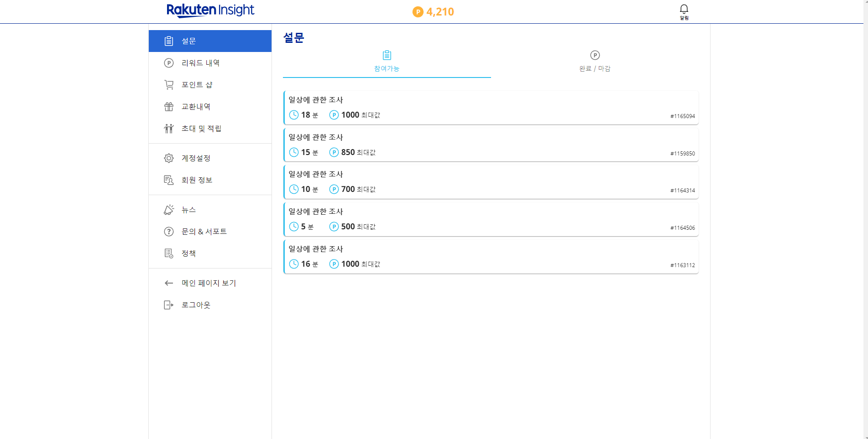The width and height of the screenshot is (868, 439).
Task: Click the back arrow icon for 메인 페이지
Action: [x=169, y=283]
